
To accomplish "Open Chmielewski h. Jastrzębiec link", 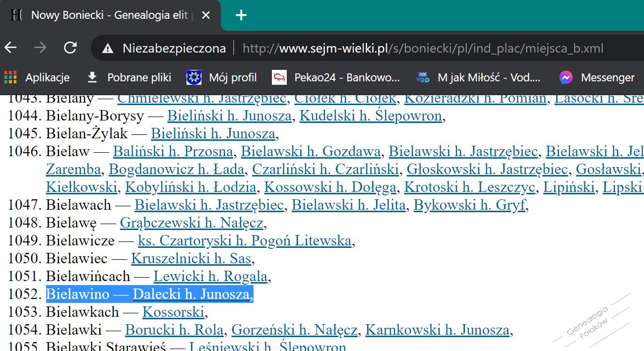I will pyautogui.click(x=202, y=99).
